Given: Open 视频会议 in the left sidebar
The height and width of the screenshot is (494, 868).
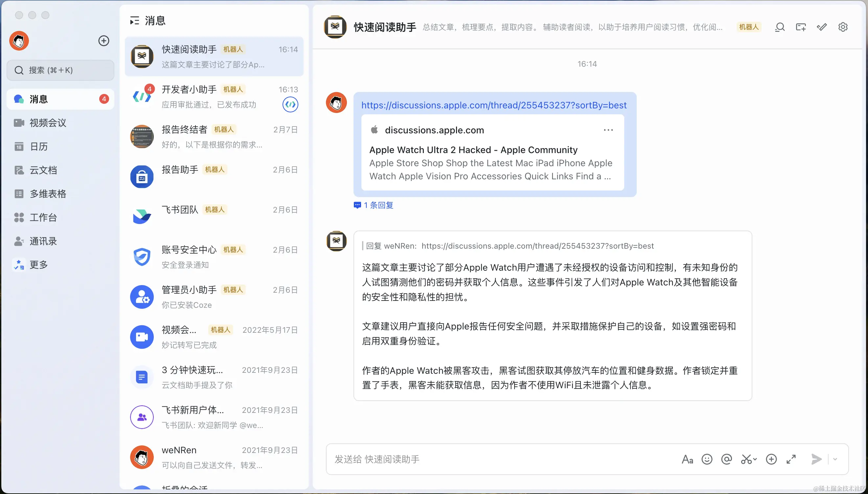Looking at the screenshot, I should (x=48, y=123).
